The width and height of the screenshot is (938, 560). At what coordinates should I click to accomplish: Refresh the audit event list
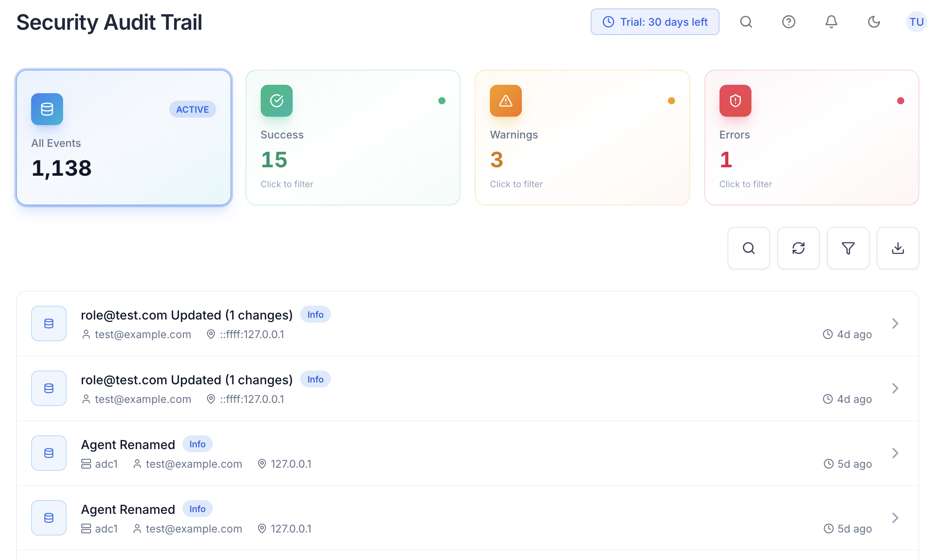[798, 248]
